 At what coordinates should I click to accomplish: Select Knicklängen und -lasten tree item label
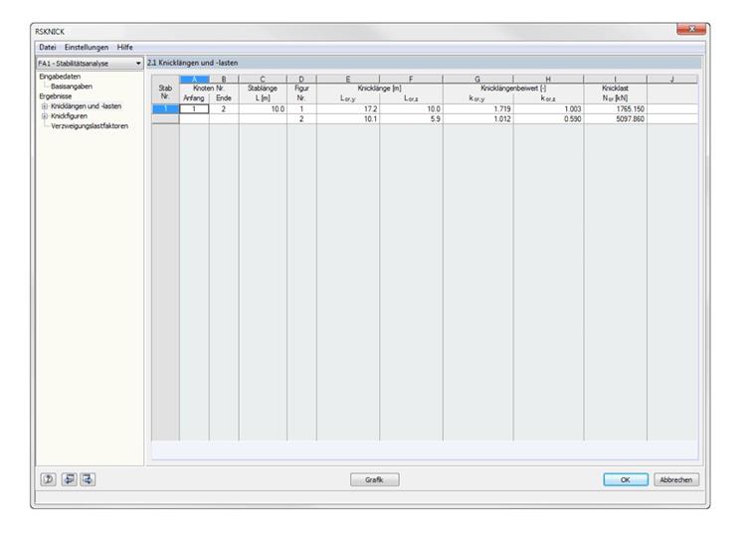point(87,106)
